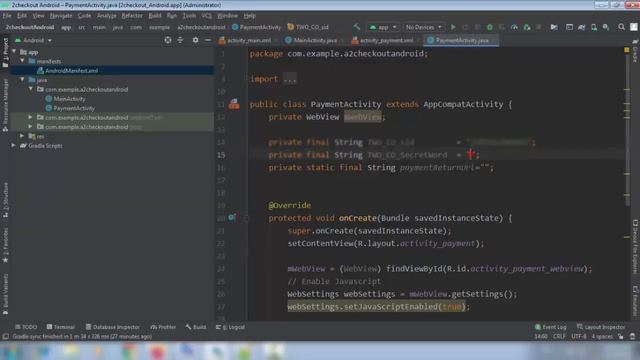Toggle the Build Variants side panel
640x360 pixels.
point(5,294)
